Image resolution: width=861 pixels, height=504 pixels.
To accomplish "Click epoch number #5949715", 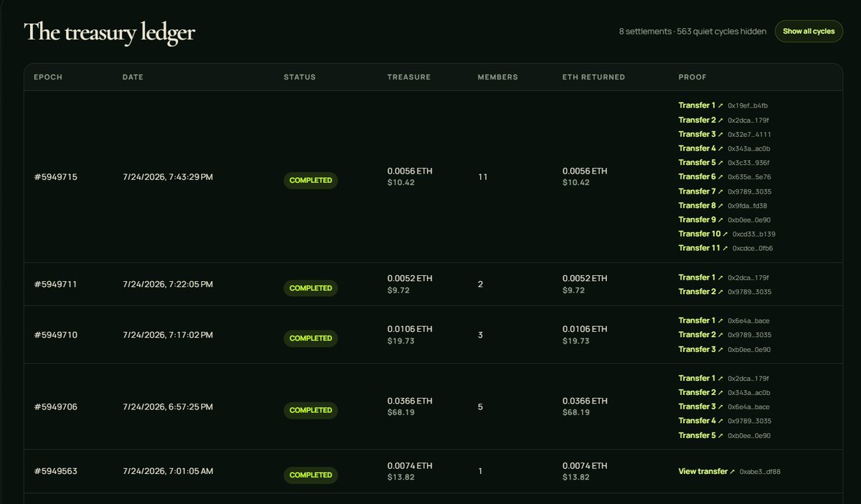I will click(56, 177).
